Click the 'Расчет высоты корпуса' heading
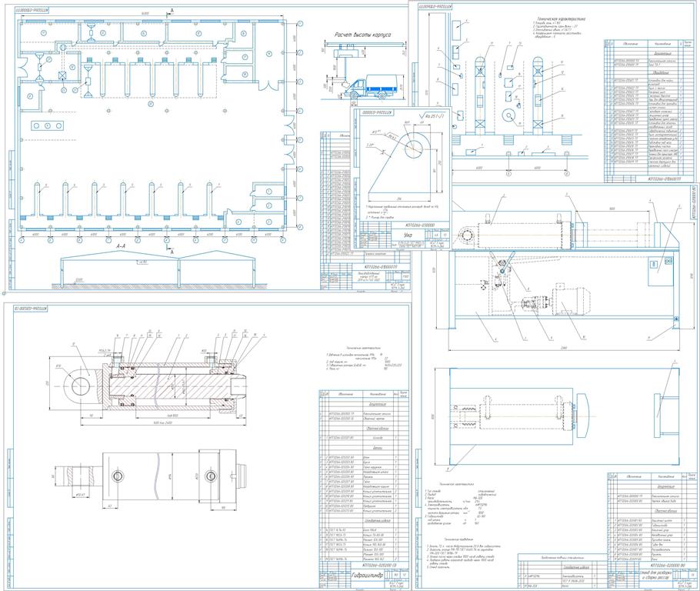This screenshot has height=591, width=700. coord(363,35)
